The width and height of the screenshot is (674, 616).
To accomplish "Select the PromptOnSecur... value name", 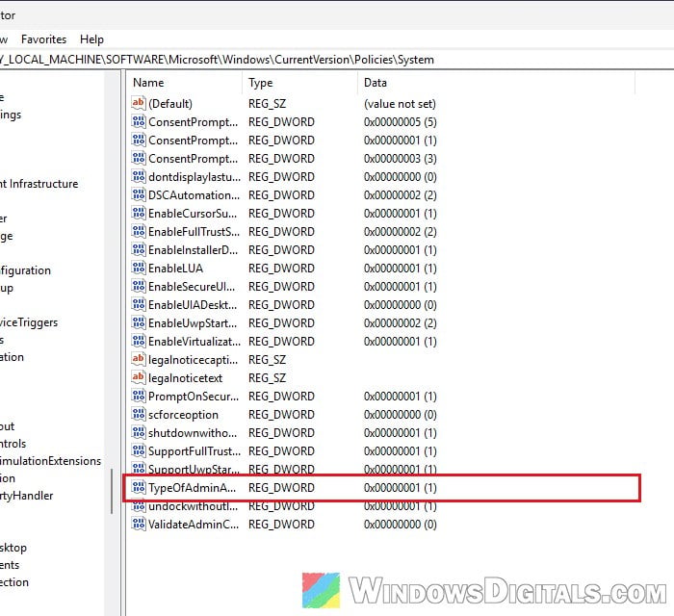I will click(193, 397).
